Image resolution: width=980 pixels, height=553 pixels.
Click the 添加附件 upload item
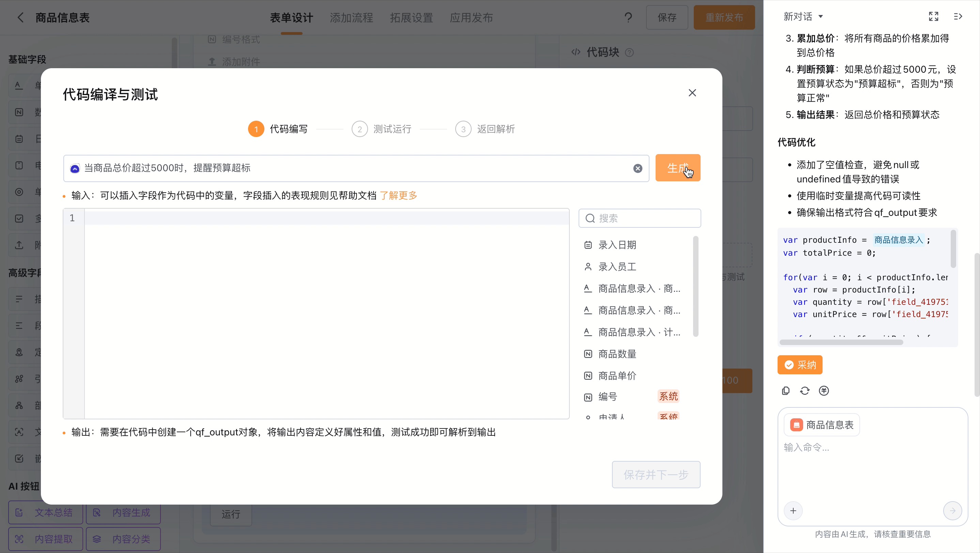234,62
